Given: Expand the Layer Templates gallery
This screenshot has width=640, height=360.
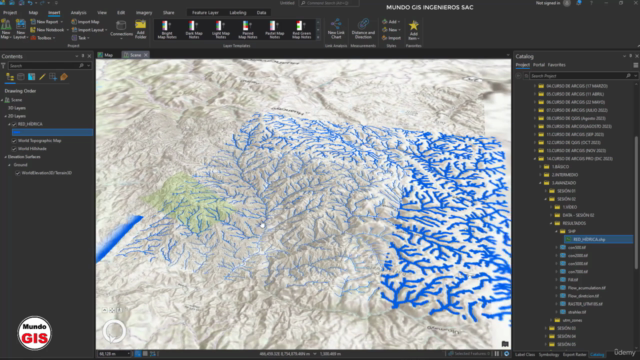Looking at the screenshot, I should [x=318, y=37].
